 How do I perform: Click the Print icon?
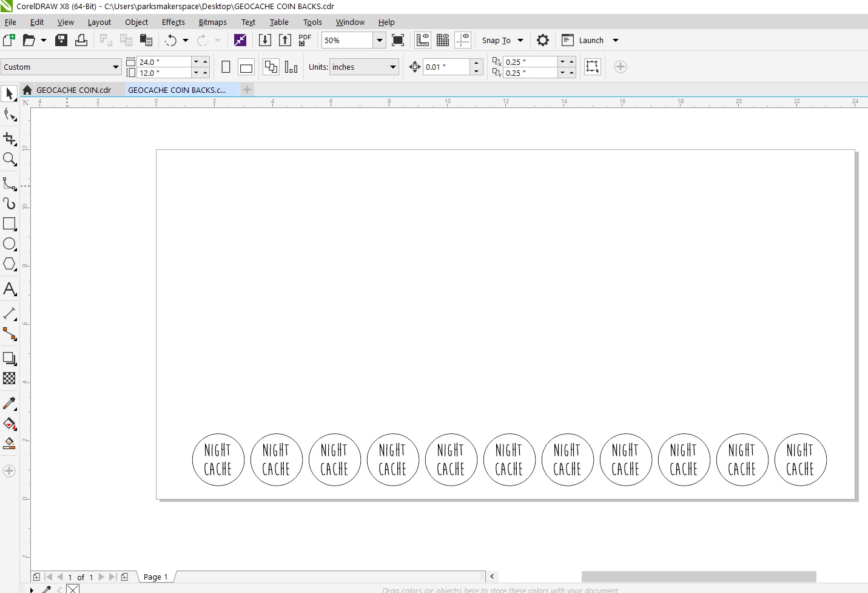(81, 40)
